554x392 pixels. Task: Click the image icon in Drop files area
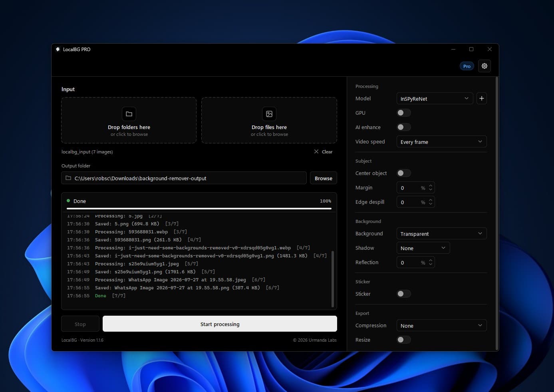pos(269,114)
